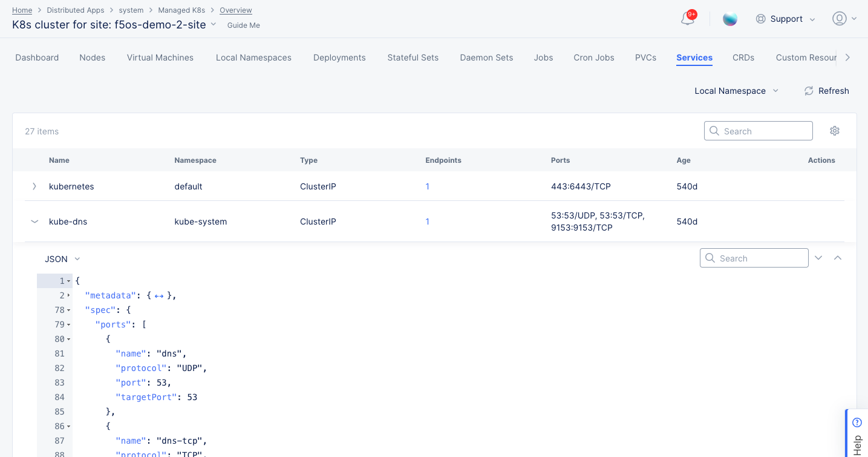Open the site selector next to cluster title
The width and height of the screenshot is (868, 457).
tap(213, 25)
